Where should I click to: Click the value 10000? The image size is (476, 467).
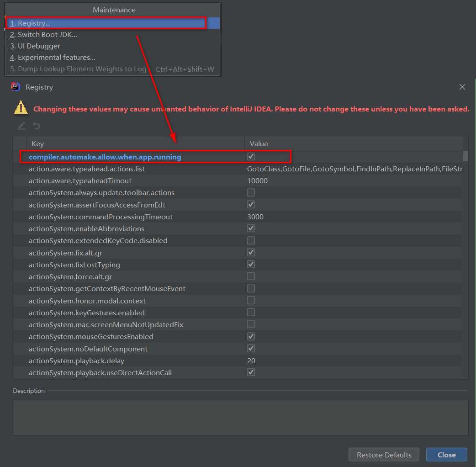coord(258,180)
